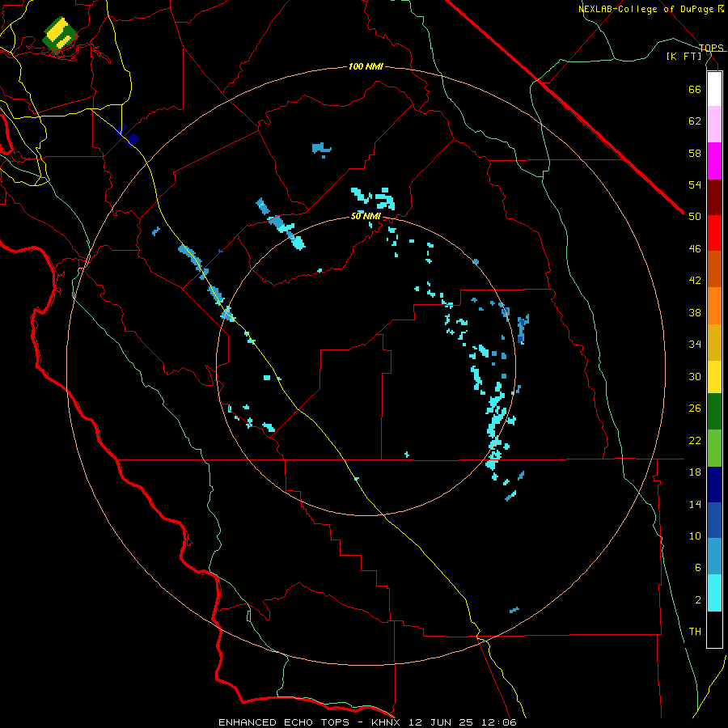Click the light pink legend swatch
Screen dimensions: 728x728
[x=714, y=125]
